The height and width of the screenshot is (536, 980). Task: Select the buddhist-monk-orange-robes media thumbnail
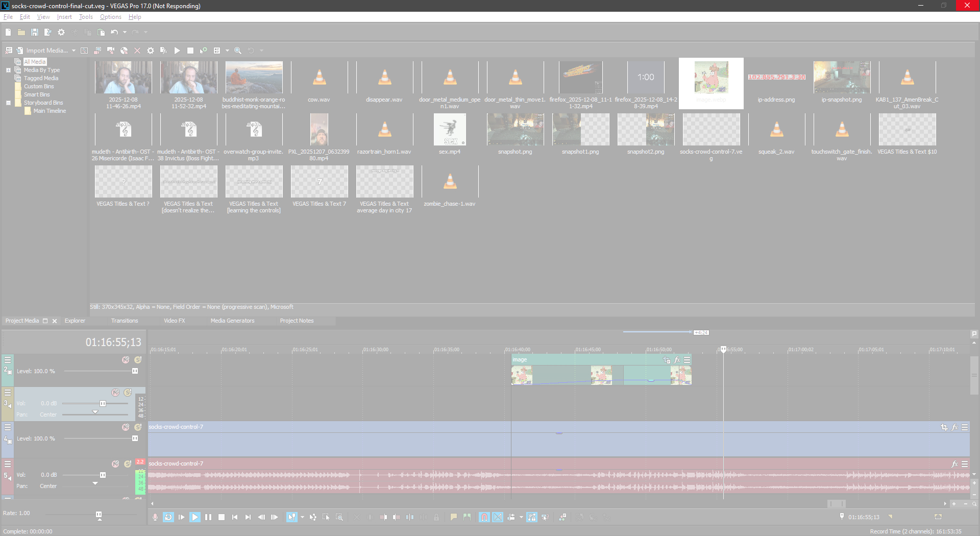coord(254,78)
